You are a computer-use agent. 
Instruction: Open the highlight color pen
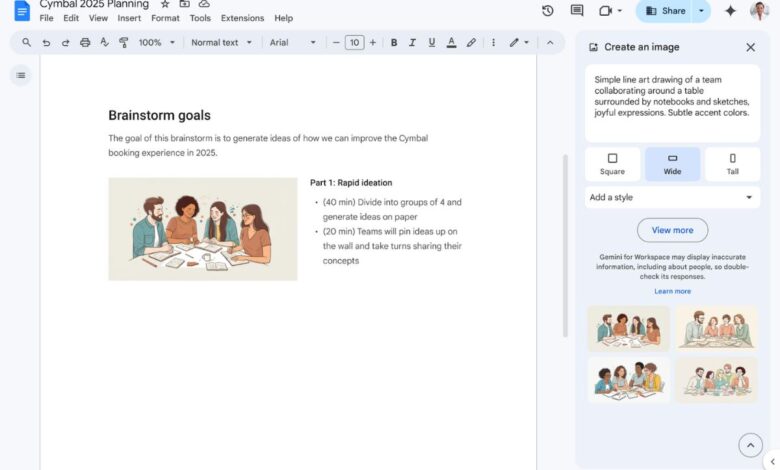click(471, 43)
